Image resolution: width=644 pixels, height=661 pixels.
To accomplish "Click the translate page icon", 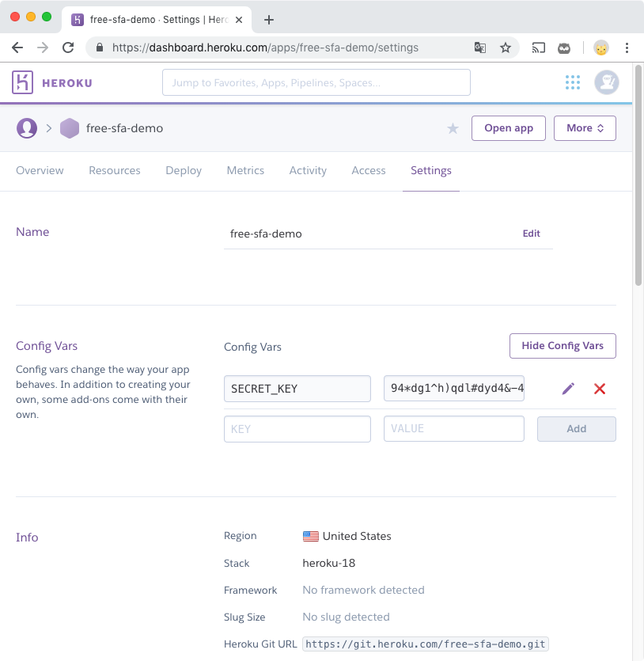I will [x=480, y=47].
